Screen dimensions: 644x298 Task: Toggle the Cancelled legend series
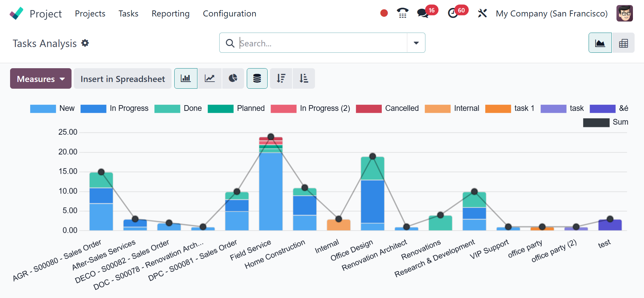(387, 109)
